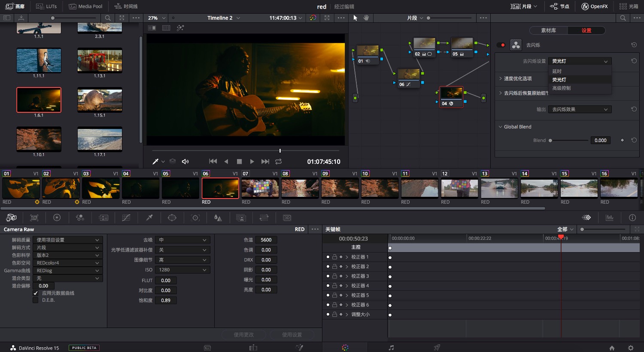Show the Scopes panel icon

coord(610,218)
